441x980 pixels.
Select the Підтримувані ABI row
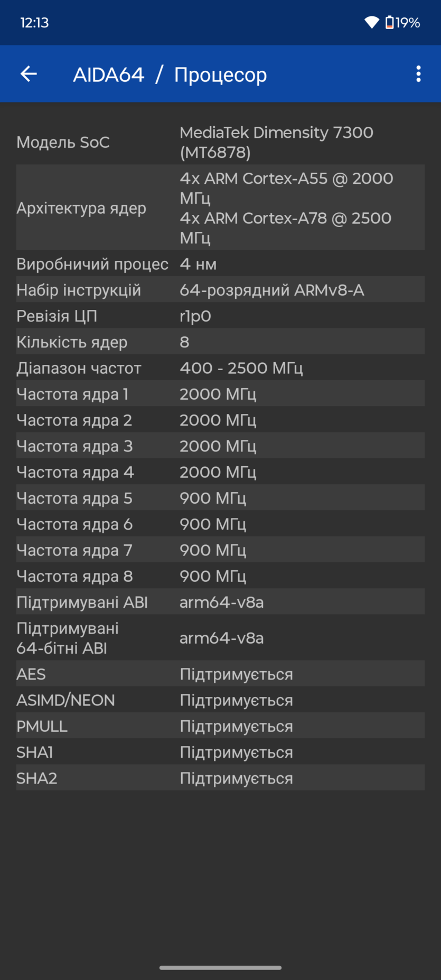(x=220, y=601)
